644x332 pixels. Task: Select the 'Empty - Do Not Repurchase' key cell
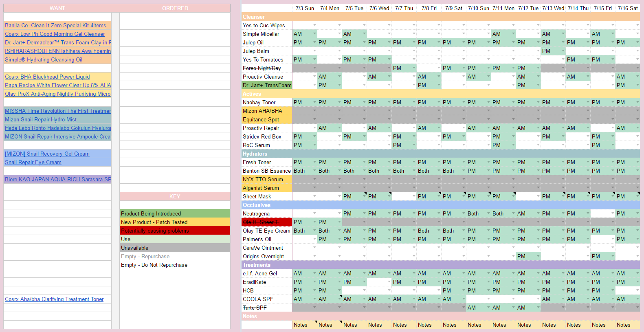(x=175, y=265)
